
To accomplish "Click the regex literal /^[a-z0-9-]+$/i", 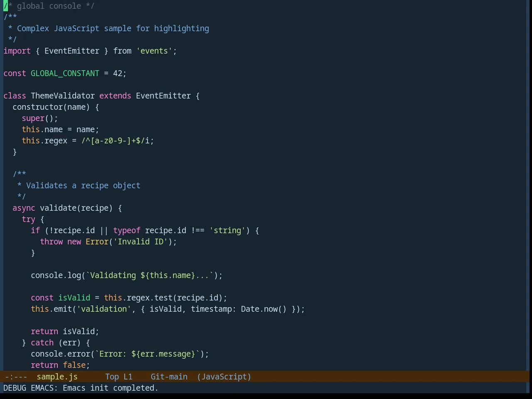I will [x=115, y=140].
